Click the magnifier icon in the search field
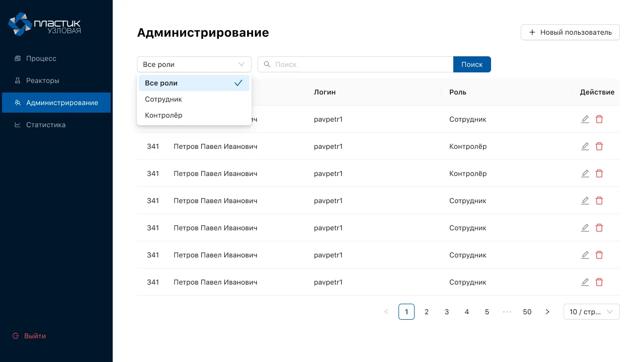This screenshot has height=362, width=644. (x=267, y=64)
